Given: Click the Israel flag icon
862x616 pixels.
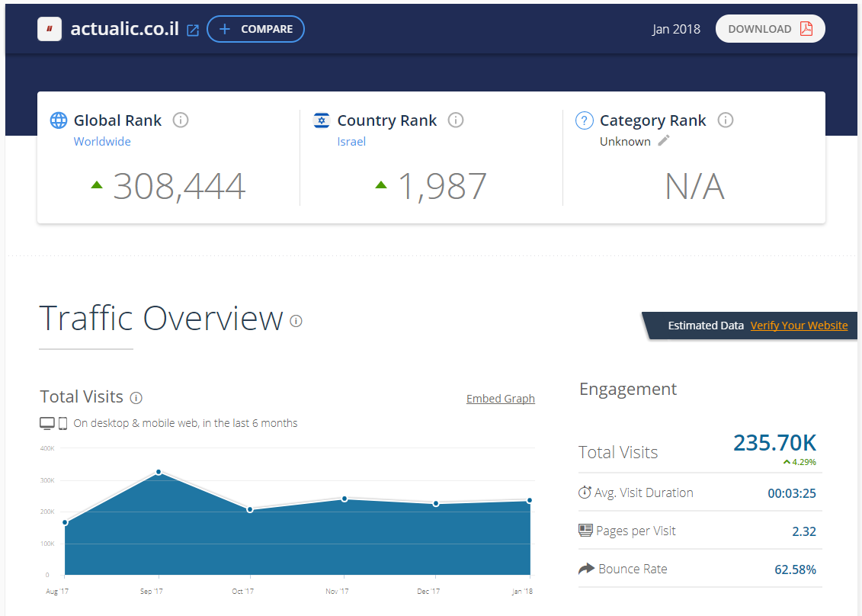Looking at the screenshot, I should (x=322, y=120).
